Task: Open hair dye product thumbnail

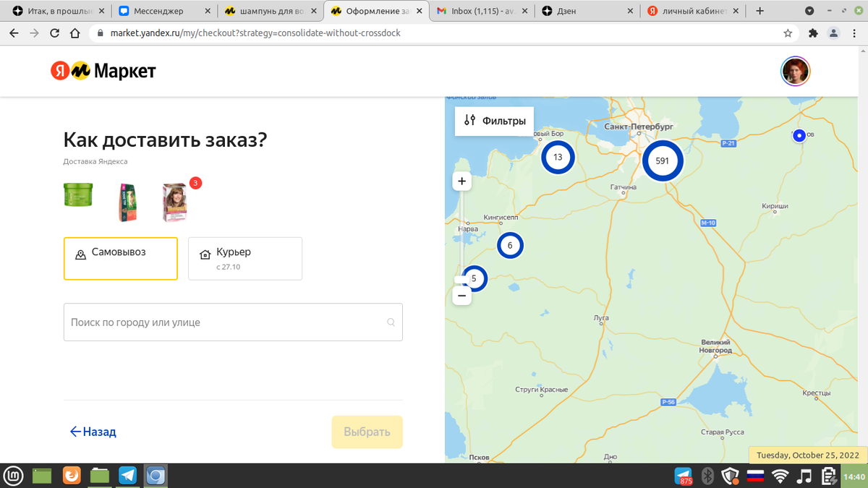Action: click(x=175, y=202)
